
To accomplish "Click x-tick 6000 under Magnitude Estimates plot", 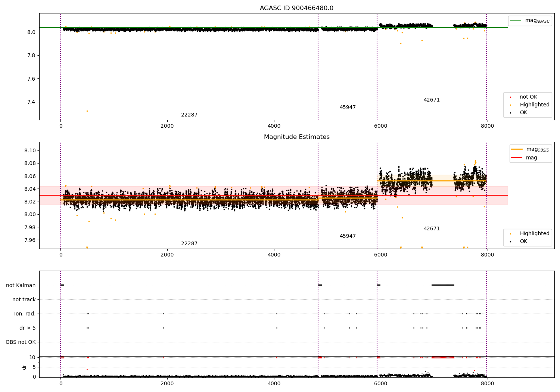I will point(380,255).
